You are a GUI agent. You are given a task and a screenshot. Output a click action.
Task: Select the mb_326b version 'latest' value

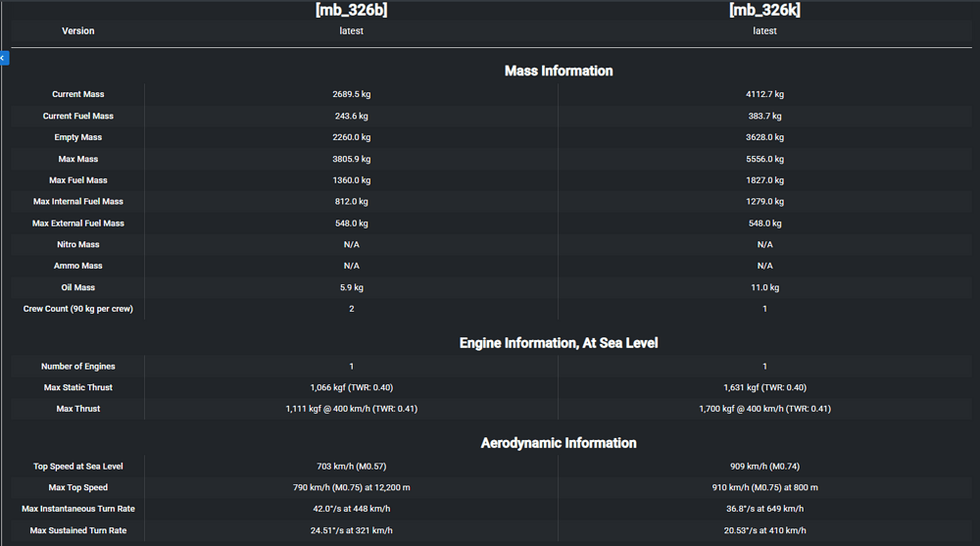[351, 31]
